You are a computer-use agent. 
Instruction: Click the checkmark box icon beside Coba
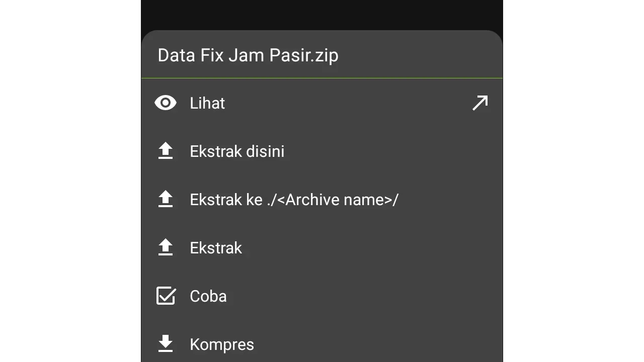[166, 296]
